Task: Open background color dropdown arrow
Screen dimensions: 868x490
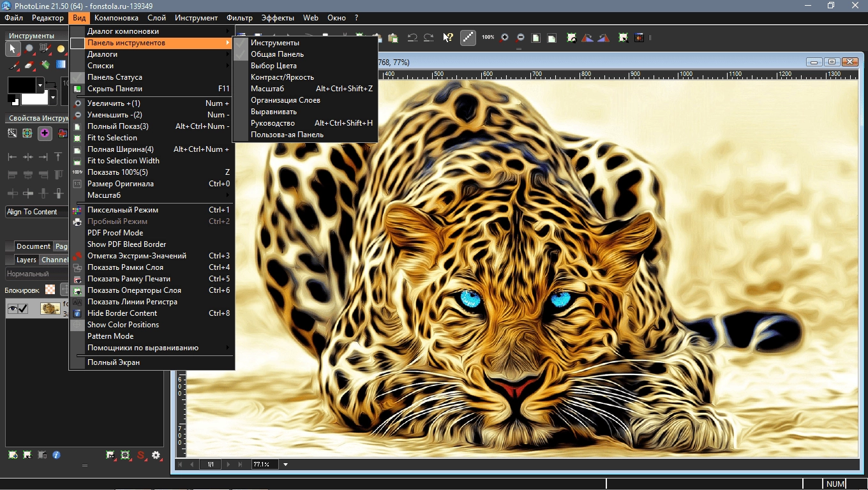Action: pos(53,98)
